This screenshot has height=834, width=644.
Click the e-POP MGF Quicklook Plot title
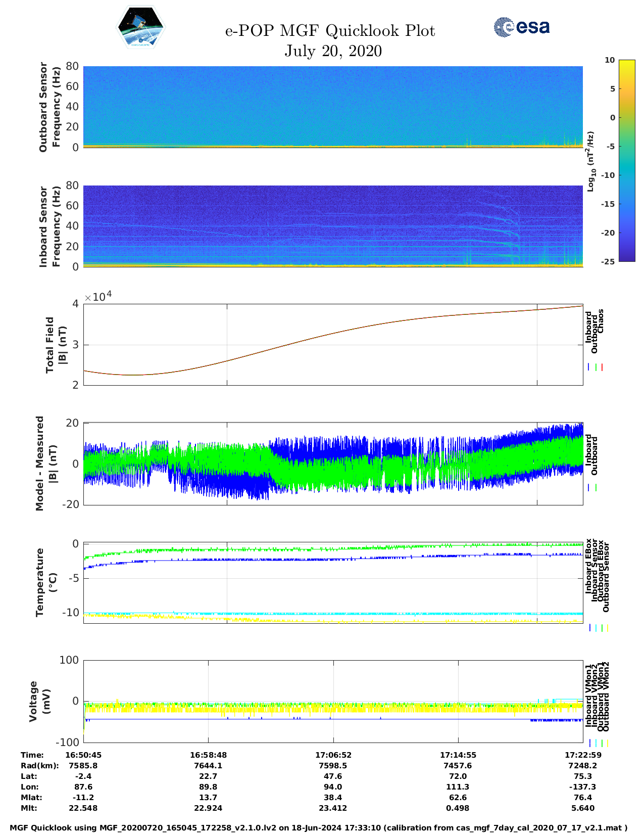(330, 31)
